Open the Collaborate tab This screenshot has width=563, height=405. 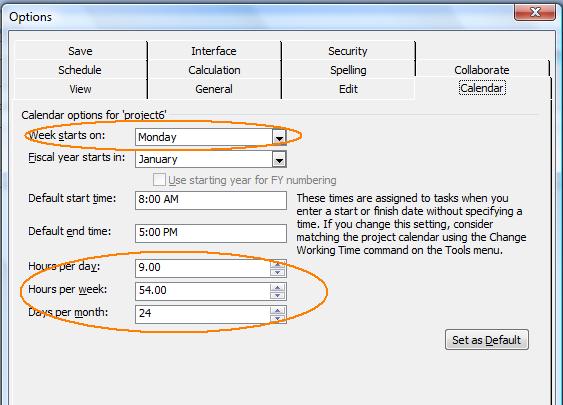click(x=482, y=70)
